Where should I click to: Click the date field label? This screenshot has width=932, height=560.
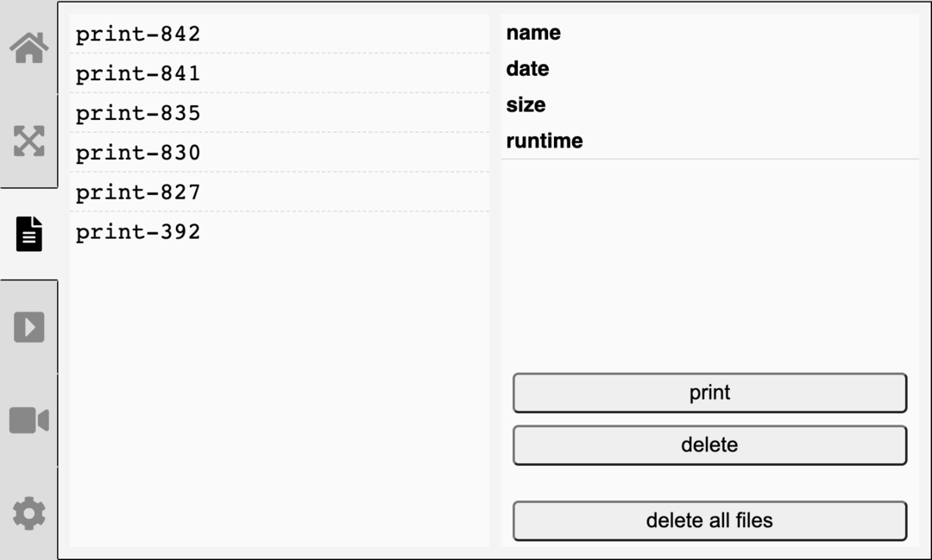coord(527,69)
